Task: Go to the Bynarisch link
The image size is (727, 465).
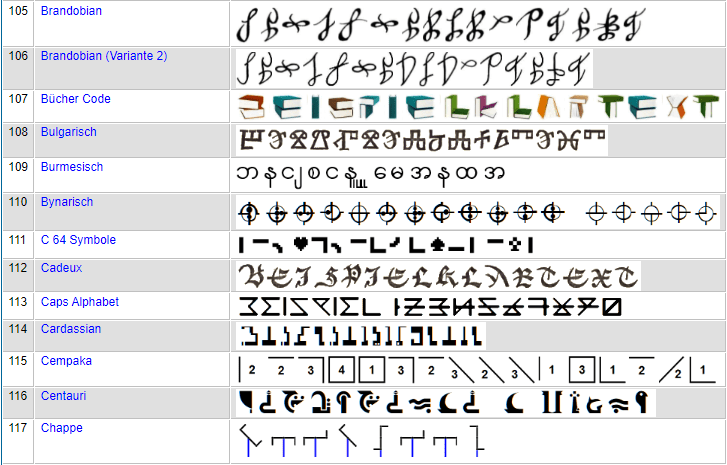Action: pyautogui.click(x=67, y=202)
